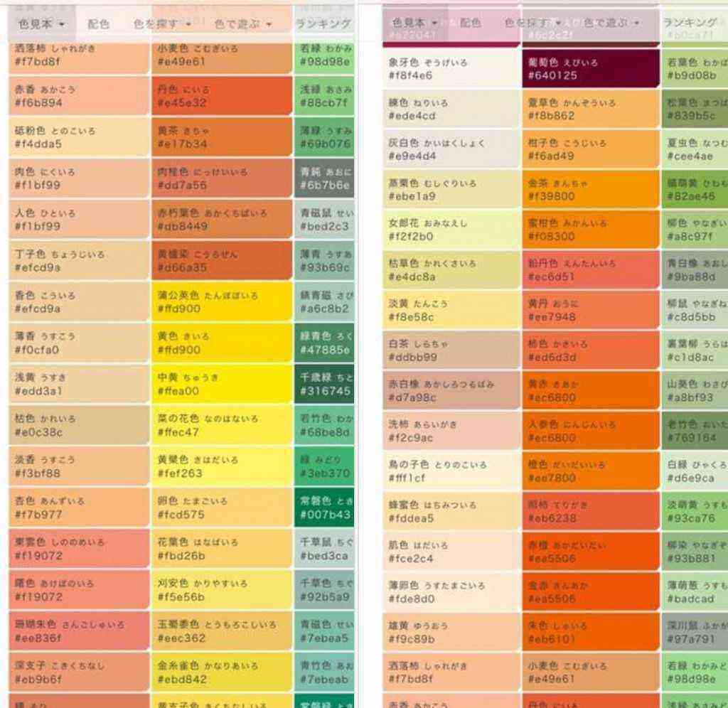728x708 pixels.
Task: Pick the 蜂蜜色 #fddea5 swatch
Action: 451,512
